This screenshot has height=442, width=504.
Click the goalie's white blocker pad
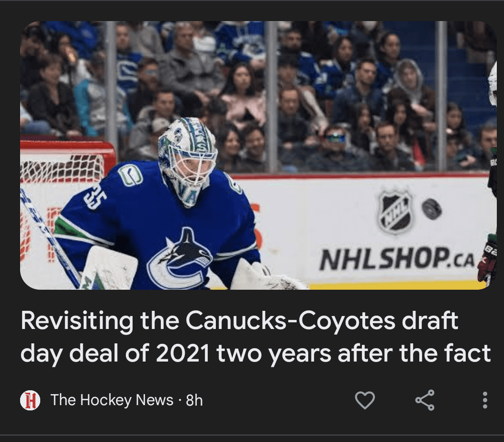click(x=109, y=268)
